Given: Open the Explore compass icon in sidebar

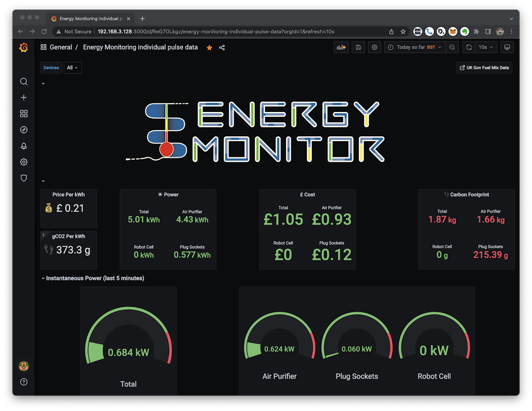Looking at the screenshot, I should tap(23, 130).
